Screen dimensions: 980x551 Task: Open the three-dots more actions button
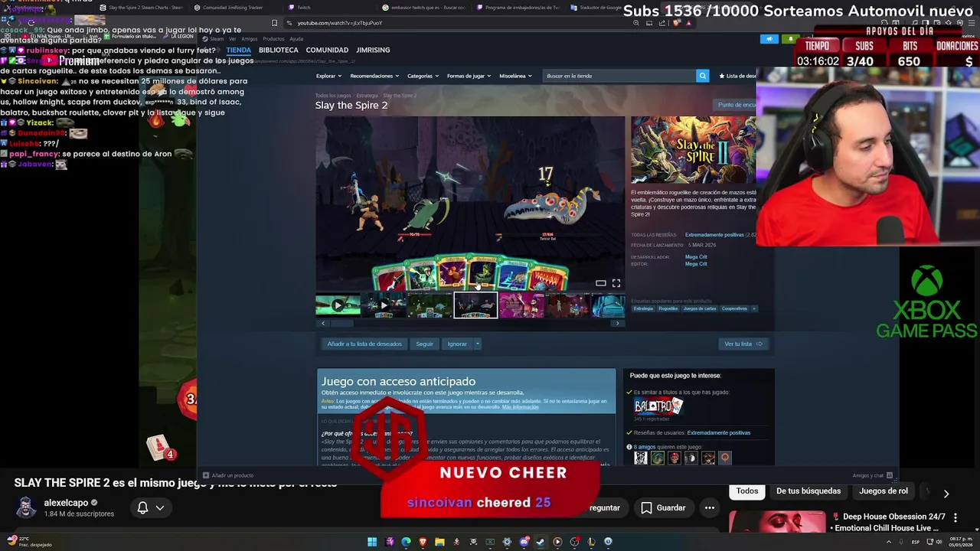point(710,507)
